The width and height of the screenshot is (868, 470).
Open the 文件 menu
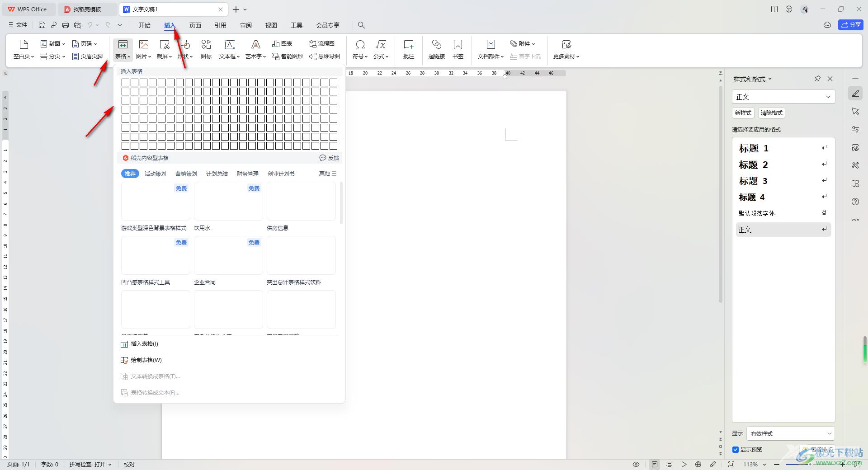[x=18, y=25]
